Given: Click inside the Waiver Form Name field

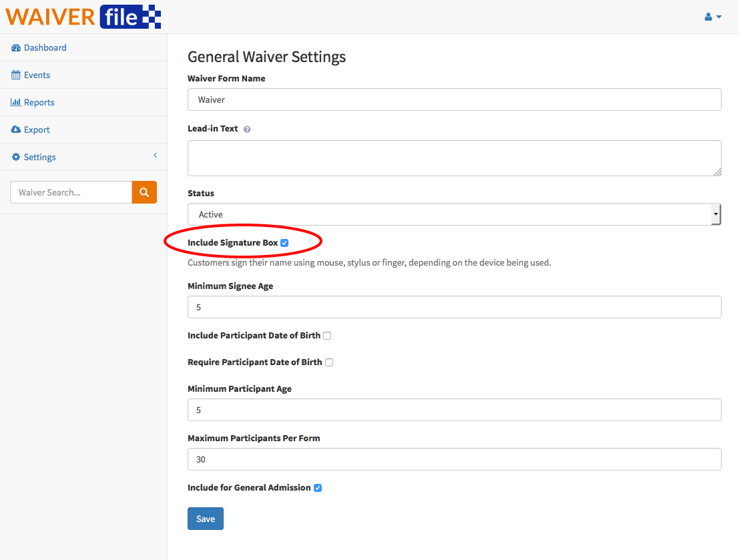Looking at the screenshot, I should coord(454,99).
